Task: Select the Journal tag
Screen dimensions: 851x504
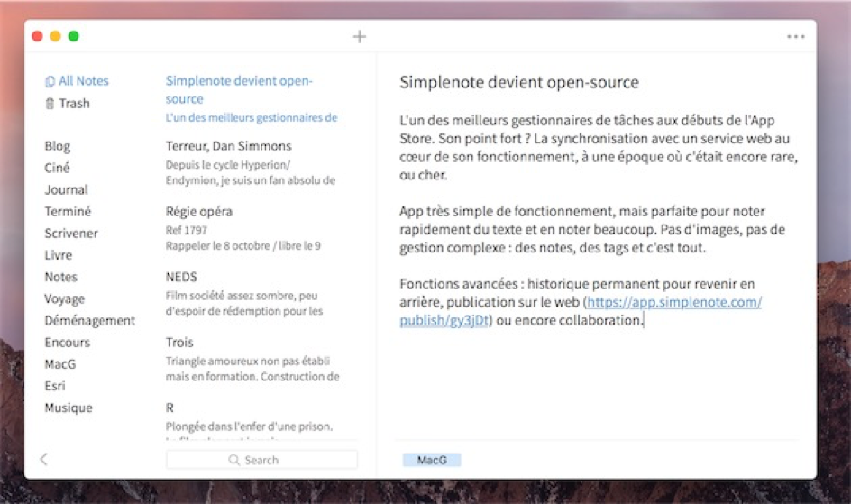Action: click(x=66, y=190)
